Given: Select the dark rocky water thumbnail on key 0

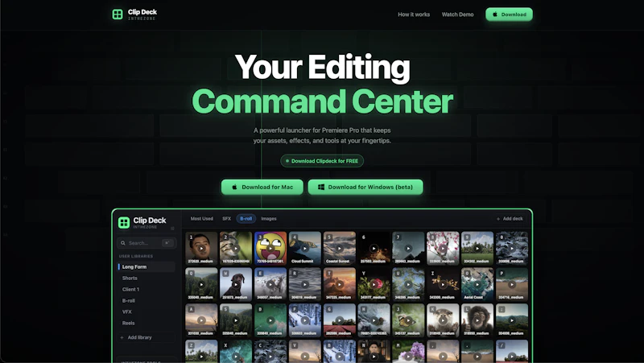Looking at the screenshot, I should 512,249.
